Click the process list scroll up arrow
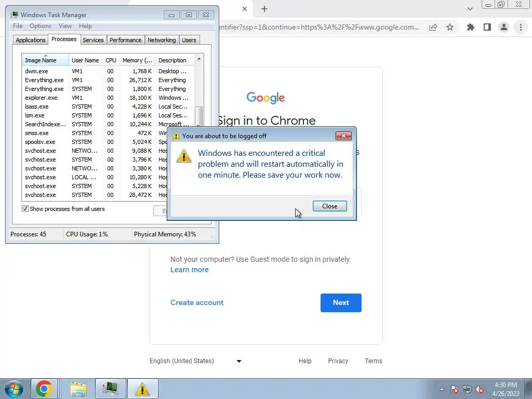Image resolution: width=532 pixels, height=399 pixels. [x=199, y=59]
